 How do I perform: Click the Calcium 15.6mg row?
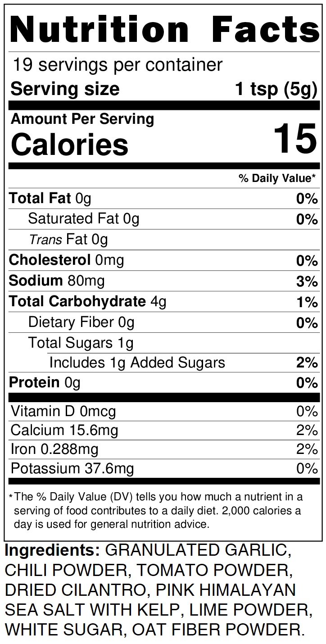coord(64,431)
